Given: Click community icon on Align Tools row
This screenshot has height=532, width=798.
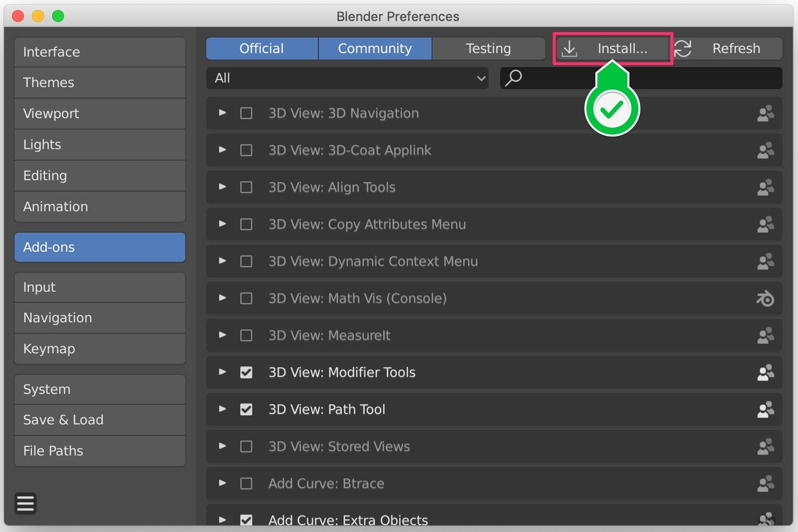Looking at the screenshot, I should pyautogui.click(x=765, y=188).
